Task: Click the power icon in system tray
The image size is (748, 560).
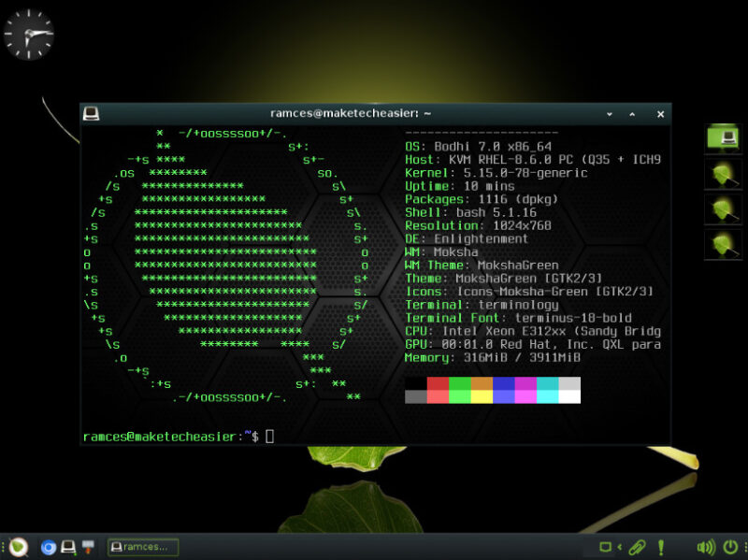Action: coord(729,548)
